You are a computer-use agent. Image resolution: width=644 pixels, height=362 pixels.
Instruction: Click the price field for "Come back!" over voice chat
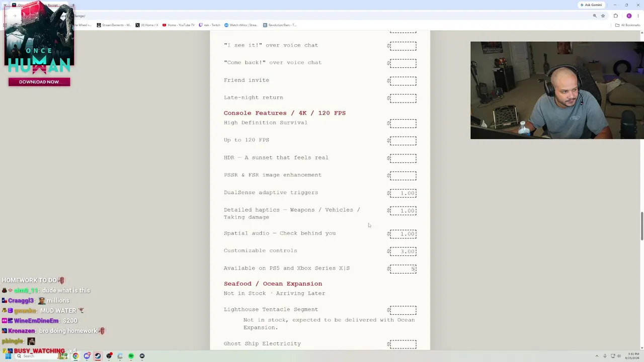[403, 63]
